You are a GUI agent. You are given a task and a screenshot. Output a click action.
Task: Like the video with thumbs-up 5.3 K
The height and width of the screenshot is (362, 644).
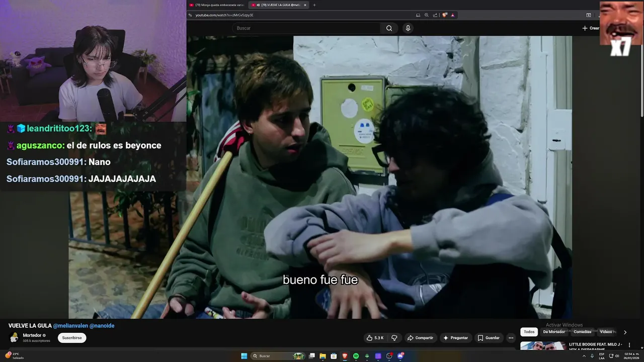pyautogui.click(x=375, y=338)
